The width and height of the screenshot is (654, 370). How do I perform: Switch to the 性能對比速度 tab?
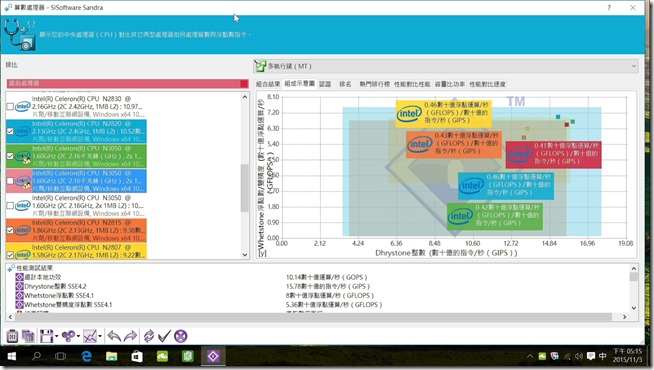[x=487, y=84]
